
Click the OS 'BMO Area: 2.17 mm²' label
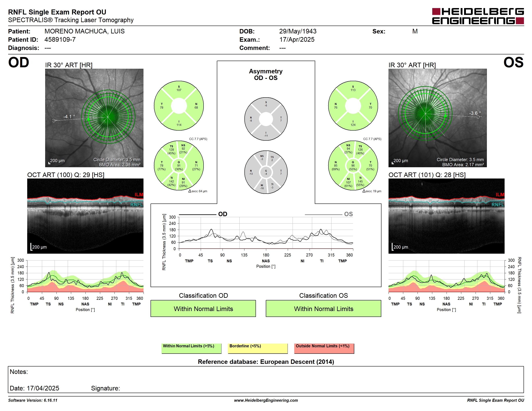(x=463, y=165)
